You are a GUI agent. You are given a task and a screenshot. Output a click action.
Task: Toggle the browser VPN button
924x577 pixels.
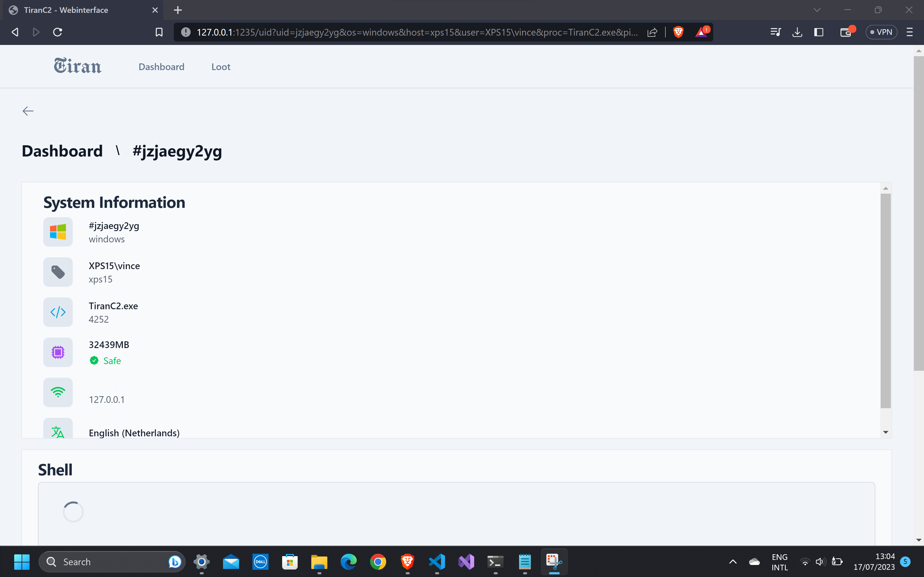tap(881, 32)
